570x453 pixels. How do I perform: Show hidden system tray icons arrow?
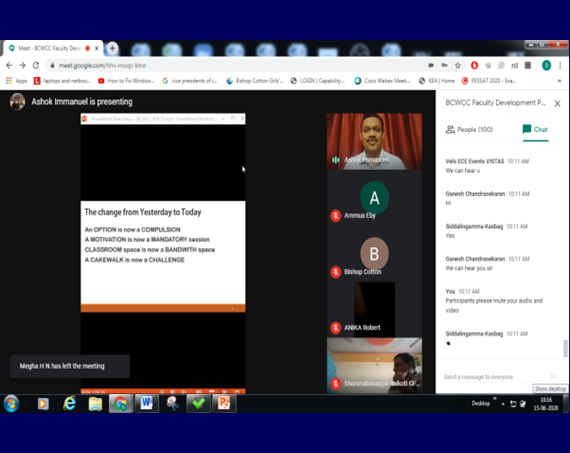(503, 404)
